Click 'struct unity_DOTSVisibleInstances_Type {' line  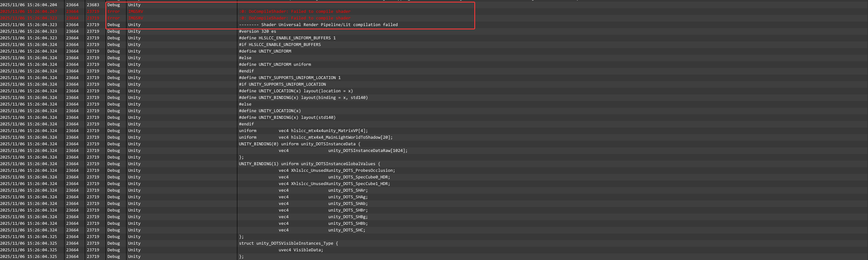tap(289, 243)
